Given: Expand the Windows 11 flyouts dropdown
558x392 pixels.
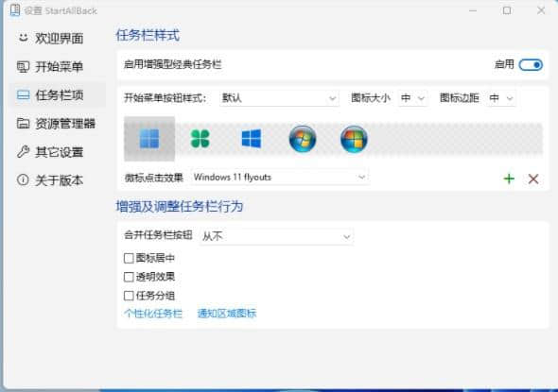Looking at the screenshot, I should click(x=279, y=177).
